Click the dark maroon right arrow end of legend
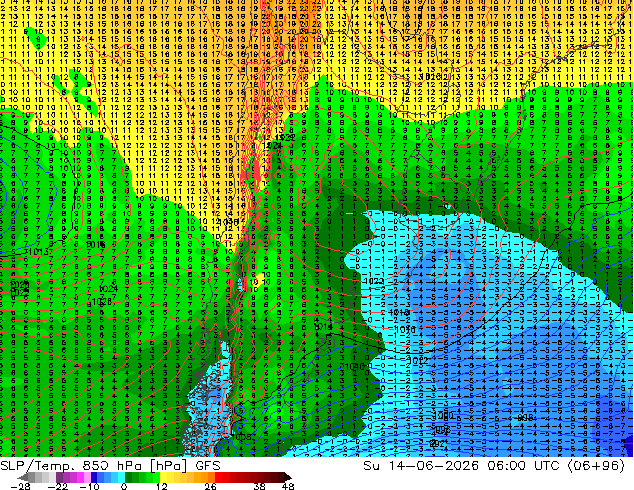 287,478
